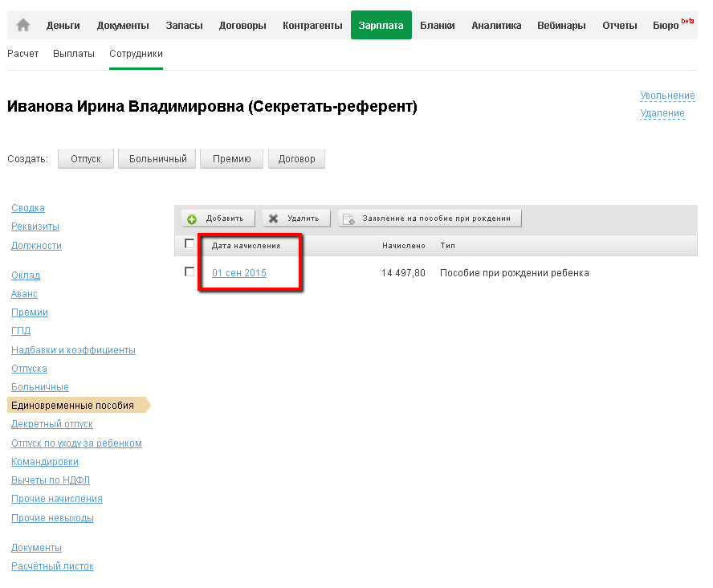Open the Деньги menu
This screenshot has width=713, height=588.
point(63,26)
